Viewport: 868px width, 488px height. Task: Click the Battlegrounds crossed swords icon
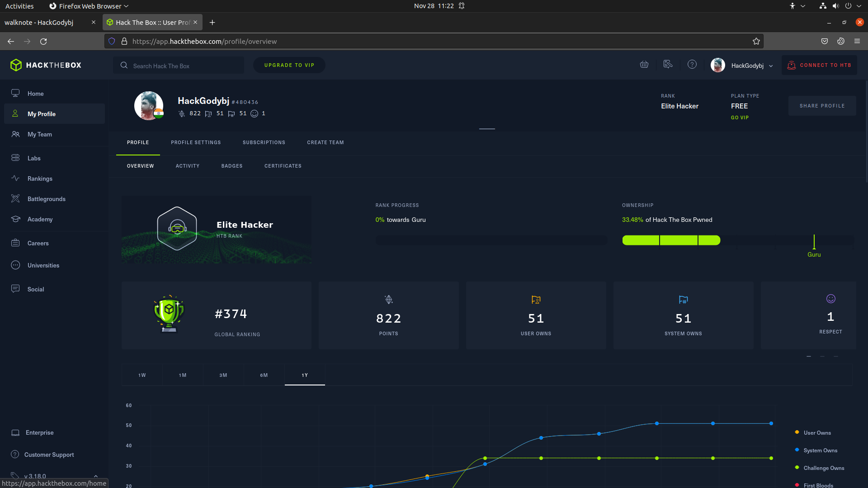[15, 199]
